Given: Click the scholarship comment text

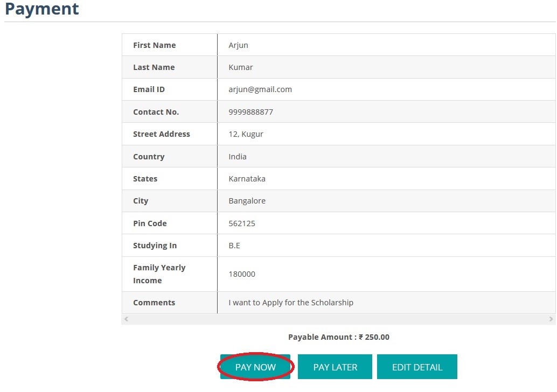Looking at the screenshot, I should 291,303.
